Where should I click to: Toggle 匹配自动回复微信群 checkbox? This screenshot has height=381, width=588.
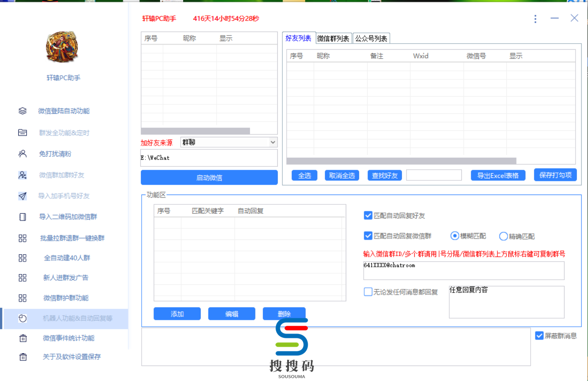click(x=368, y=236)
